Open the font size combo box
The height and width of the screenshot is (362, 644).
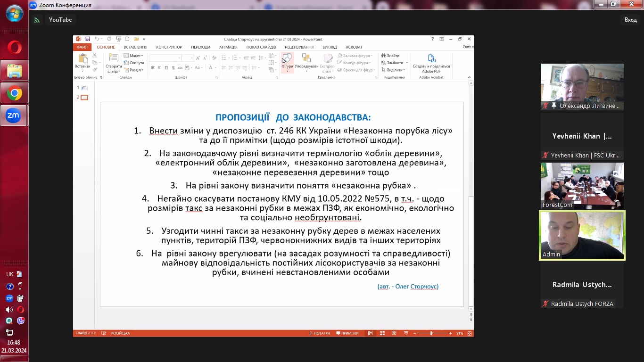click(188, 58)
